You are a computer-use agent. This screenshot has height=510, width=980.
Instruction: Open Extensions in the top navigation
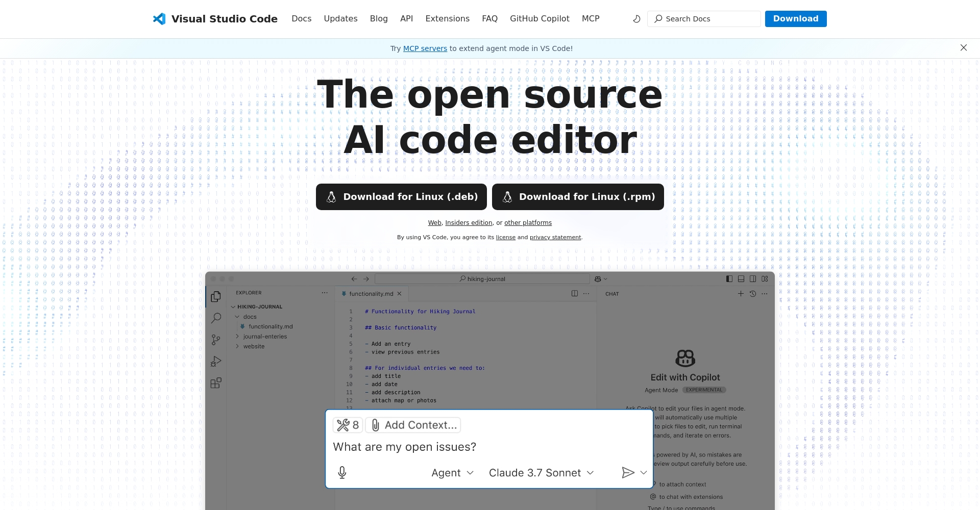447,19
